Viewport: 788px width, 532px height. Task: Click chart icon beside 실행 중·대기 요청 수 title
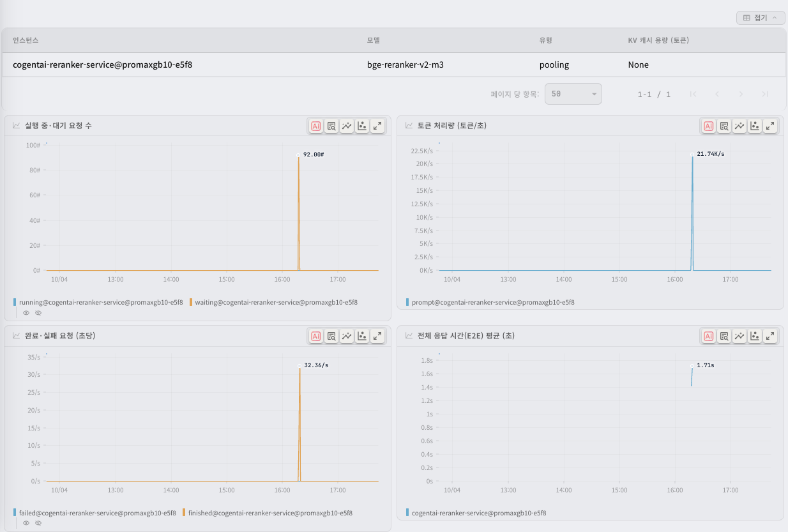coord(17,126)
